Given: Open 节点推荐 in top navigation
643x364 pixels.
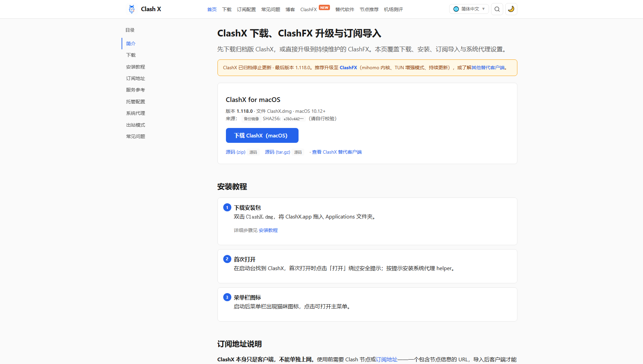Looking at the screenshot, I should click(369, 9).
